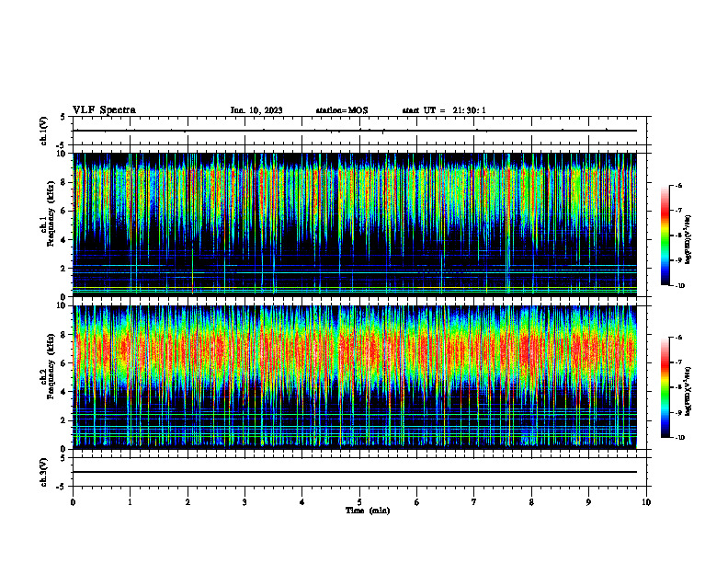
Task: Click the ch.1 waveform trace panel
Action: point(359,131)
